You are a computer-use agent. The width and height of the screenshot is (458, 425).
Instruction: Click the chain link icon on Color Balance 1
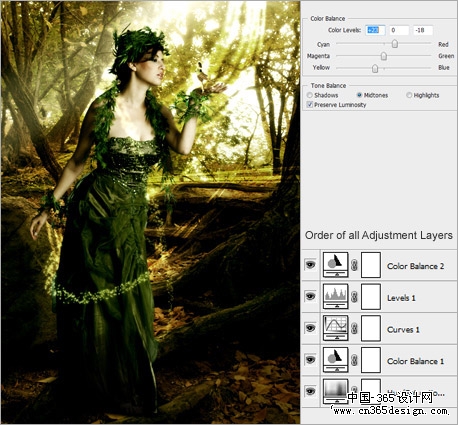coord(354,360)
